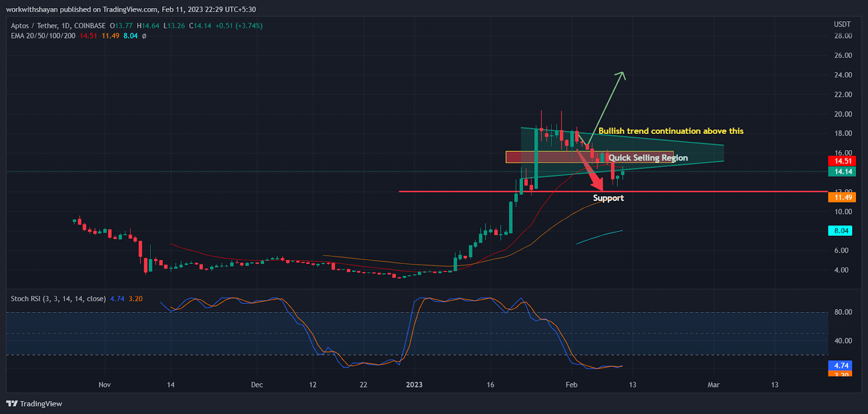Click the Feb label on time axis
The image size is (868, 414).
pyautogui.click(x=571, y=385)
